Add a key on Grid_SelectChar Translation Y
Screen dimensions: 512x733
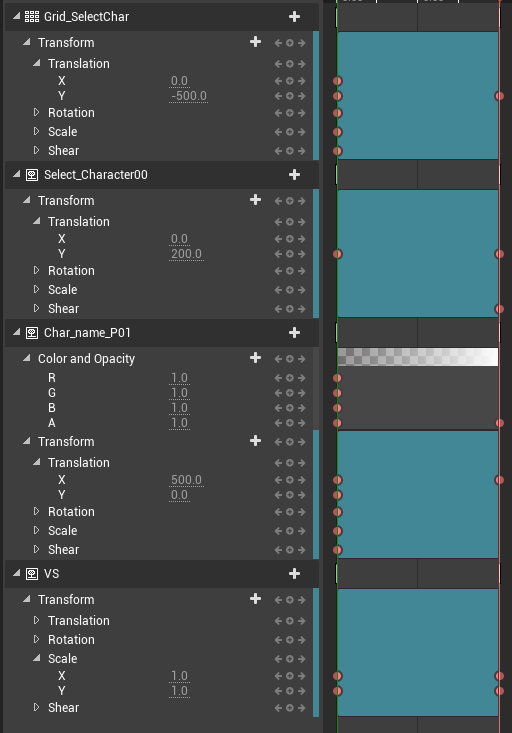290,96
